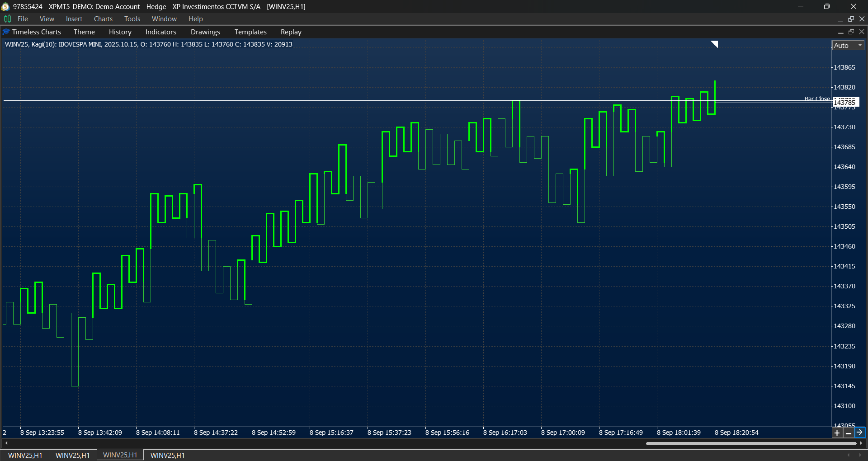Select the first WINV25,H1 chart tab

pos(25,455)
